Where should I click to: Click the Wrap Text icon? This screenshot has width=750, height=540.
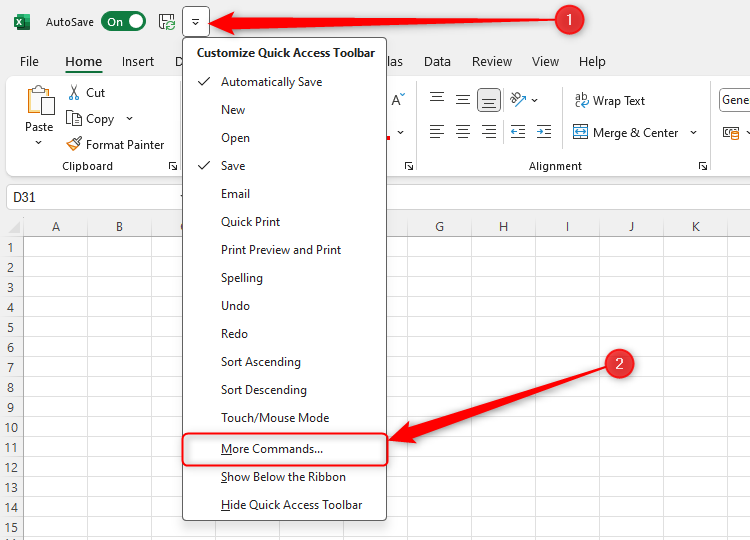[x=581, y=101]
